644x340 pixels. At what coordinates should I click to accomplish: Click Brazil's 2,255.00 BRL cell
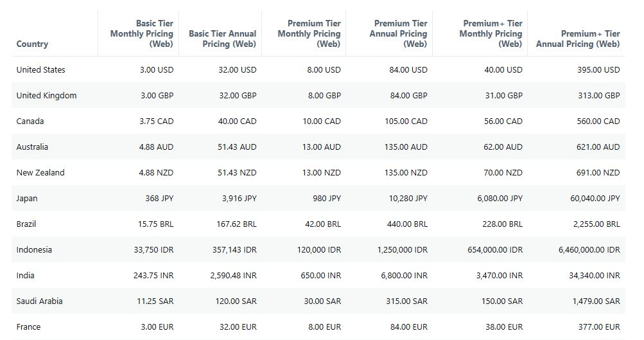[596, 224]
